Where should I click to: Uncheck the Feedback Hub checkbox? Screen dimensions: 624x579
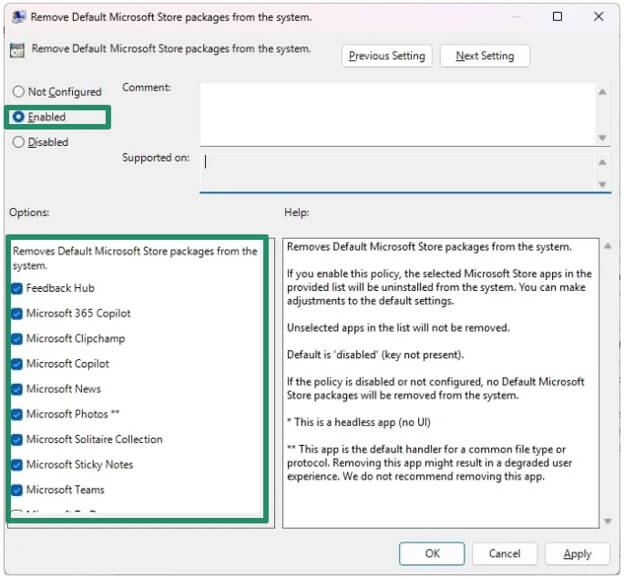pyautogui.click(x=17, y=289)
